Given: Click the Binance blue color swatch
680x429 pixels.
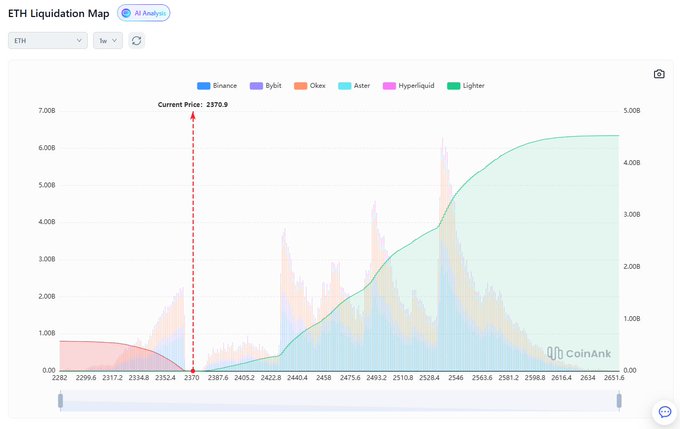Looking at the screenshot, I should click(203, 85).
